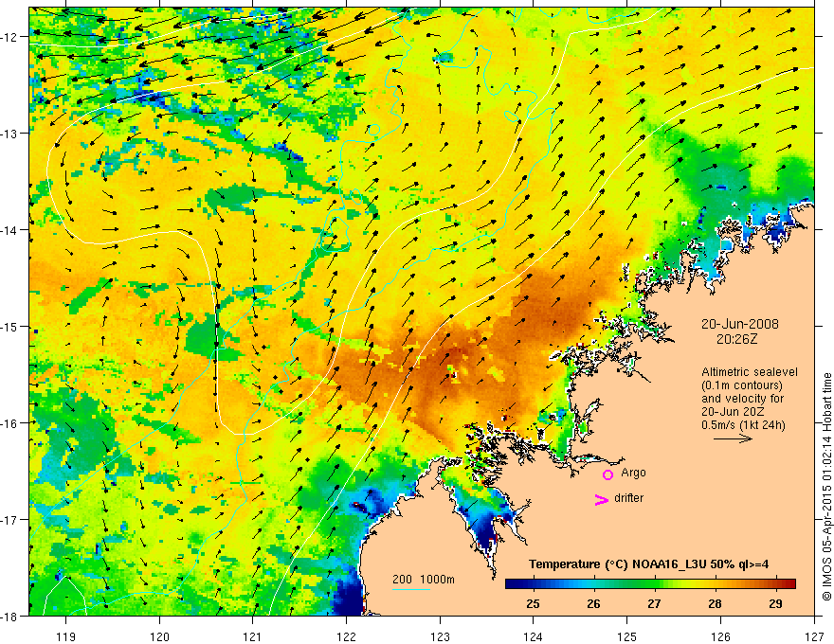Click the '25' color bar tick label
834x644 pixels.
click(x=533, y=603)
